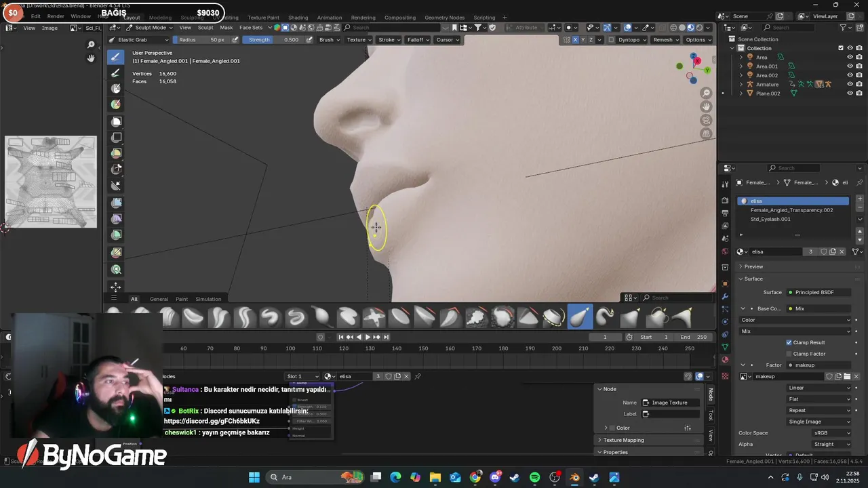Click the Strength slider
The image size is (868, 488).
click(x=273, y=39)
